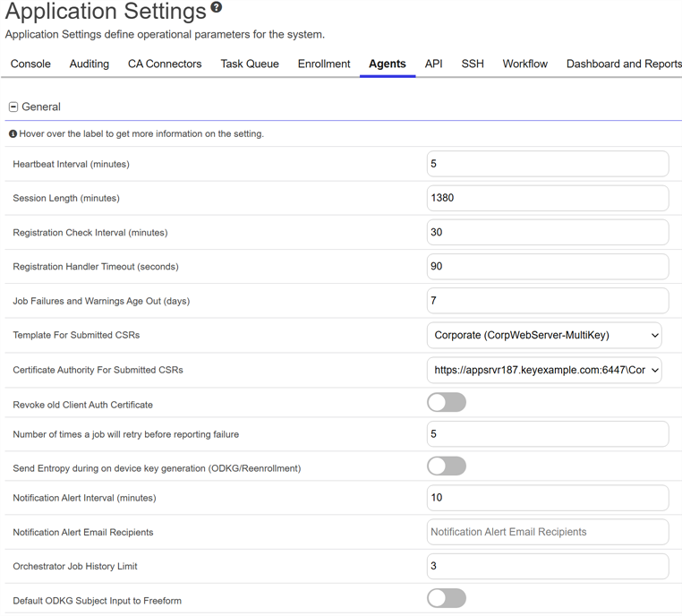Open Template For Submitted CSRs dropdown

click(x=544, y=336)
